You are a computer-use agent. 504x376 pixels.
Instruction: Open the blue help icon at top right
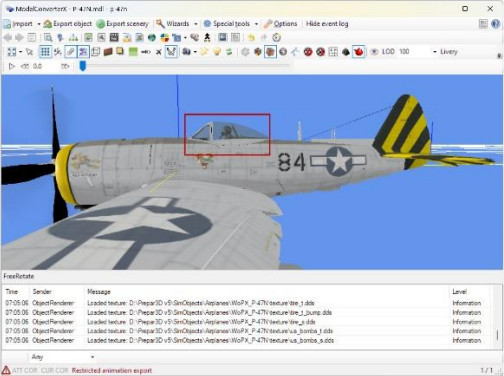(495, 24)
